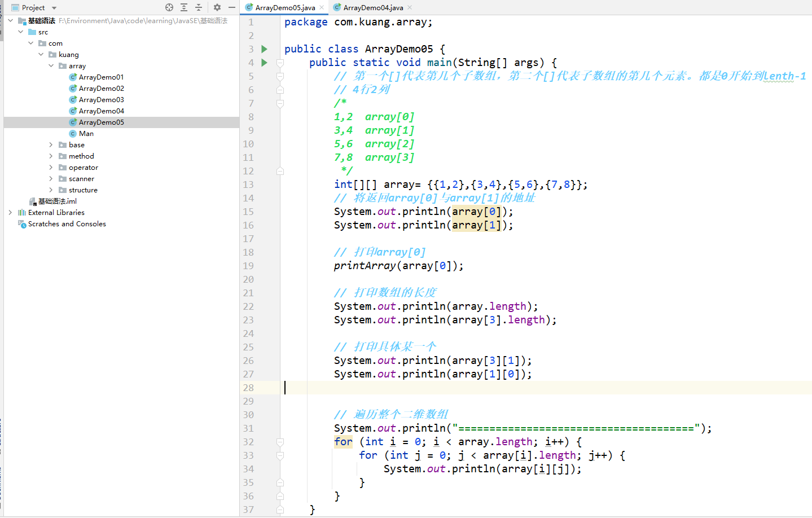Viewport: 812px width, 518px height.
Task: Switch to the ArrayDemo05.java tab
Action: [x=285, y=7]
